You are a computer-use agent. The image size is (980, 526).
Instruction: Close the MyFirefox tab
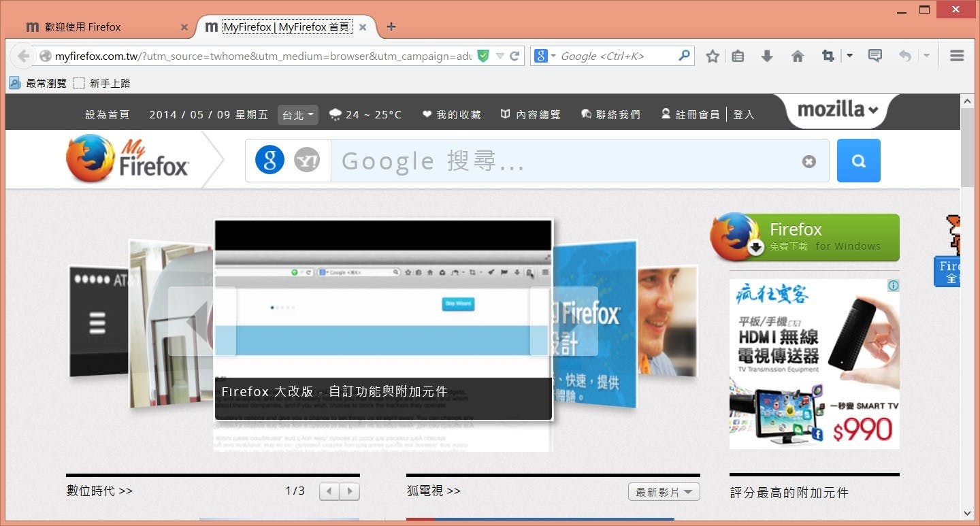point(363,27)
